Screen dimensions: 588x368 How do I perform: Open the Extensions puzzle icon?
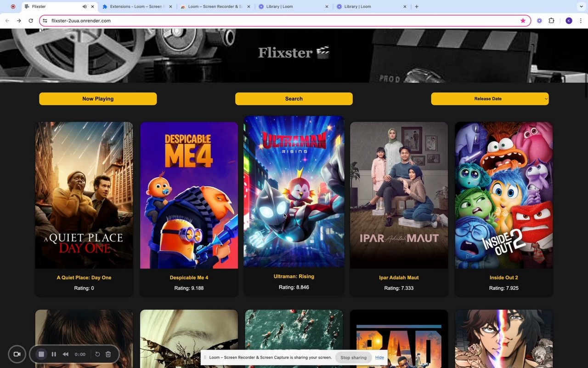[552, 21]
